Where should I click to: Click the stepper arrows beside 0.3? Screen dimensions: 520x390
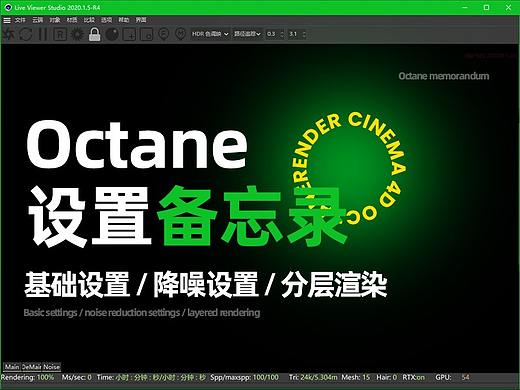point(282,34)
